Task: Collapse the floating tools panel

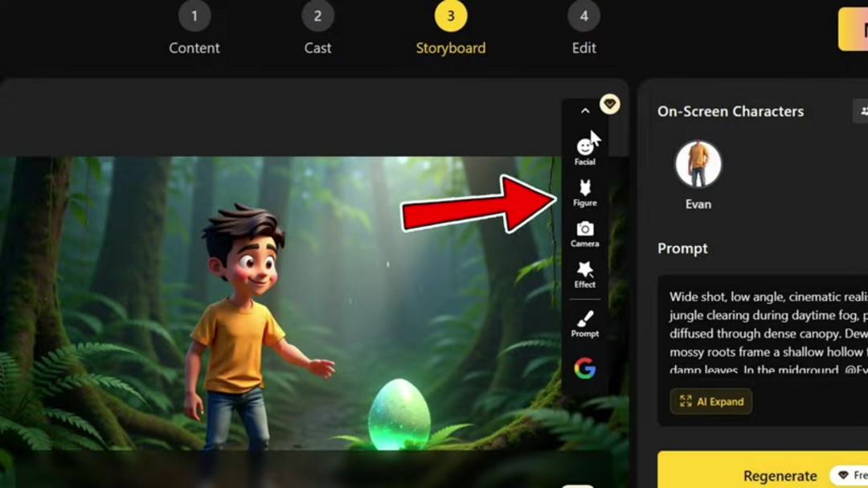Action: 584,110
